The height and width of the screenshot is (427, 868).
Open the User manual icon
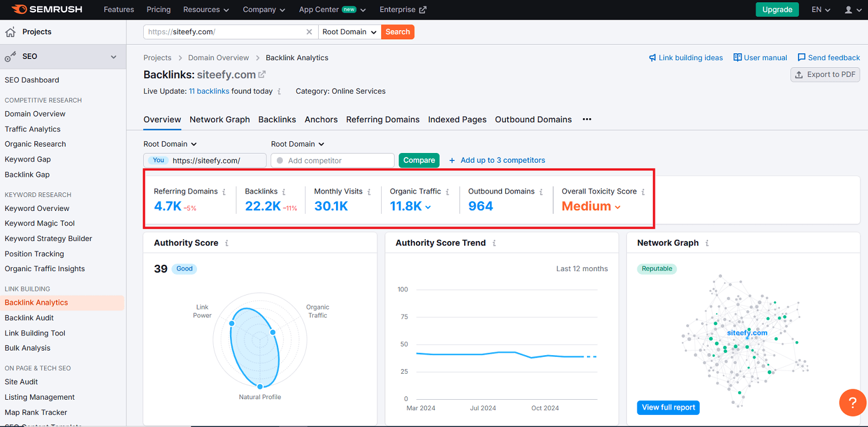click(737, 57)
